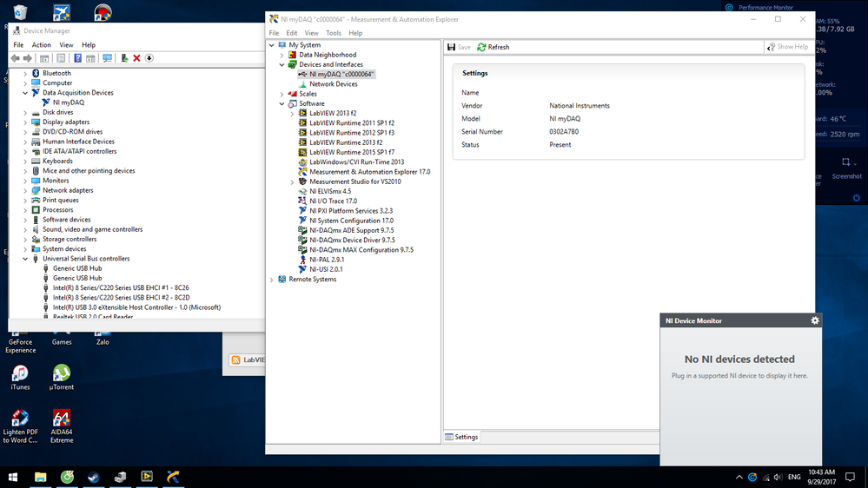
Task: Click Scan for hardware changes monitor icon
Action: tap(108, 58)
